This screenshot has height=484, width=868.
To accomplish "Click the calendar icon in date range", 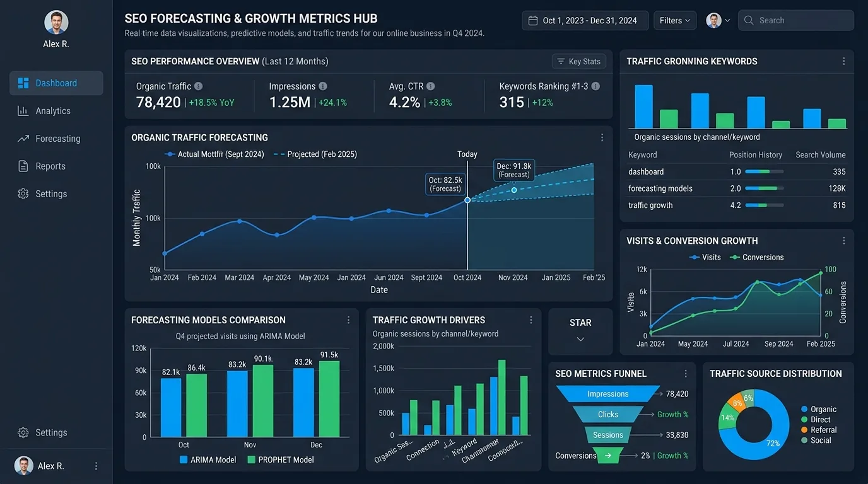I will tap(533, 21).
